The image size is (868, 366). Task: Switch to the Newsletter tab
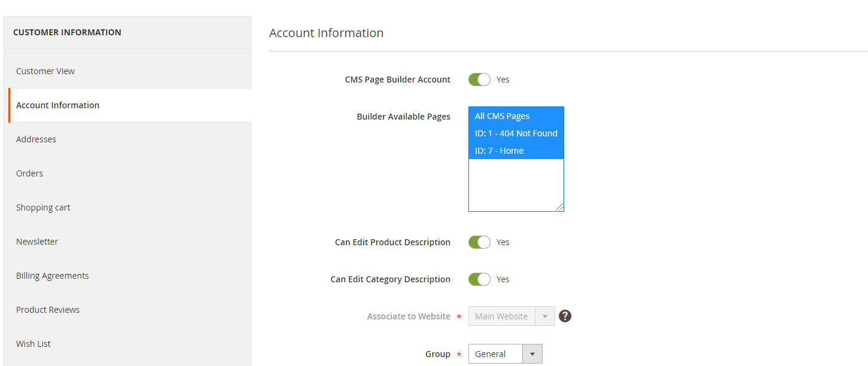37,242
